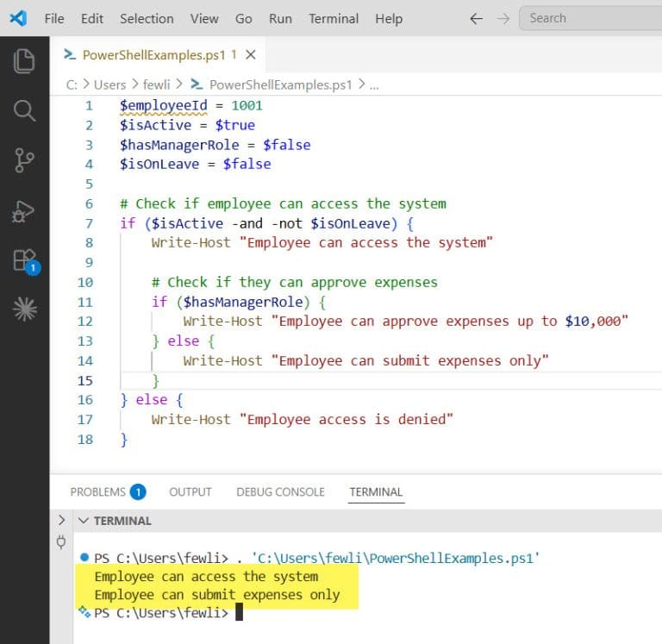Switch to the PROBLEMS panel tab

click(x=108, y=492)
